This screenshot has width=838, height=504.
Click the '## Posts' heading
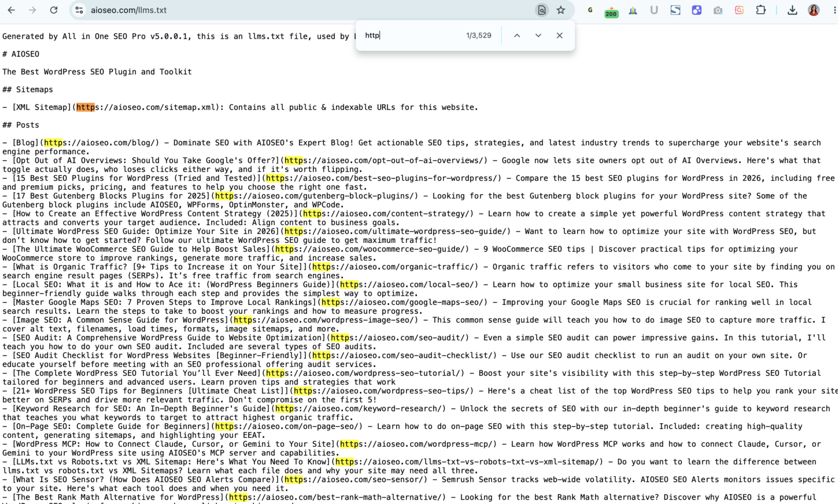(21, 125)
